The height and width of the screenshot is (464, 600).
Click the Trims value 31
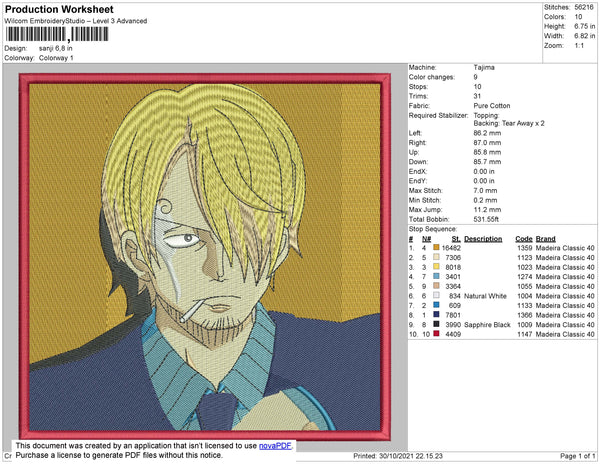[477, 96]
